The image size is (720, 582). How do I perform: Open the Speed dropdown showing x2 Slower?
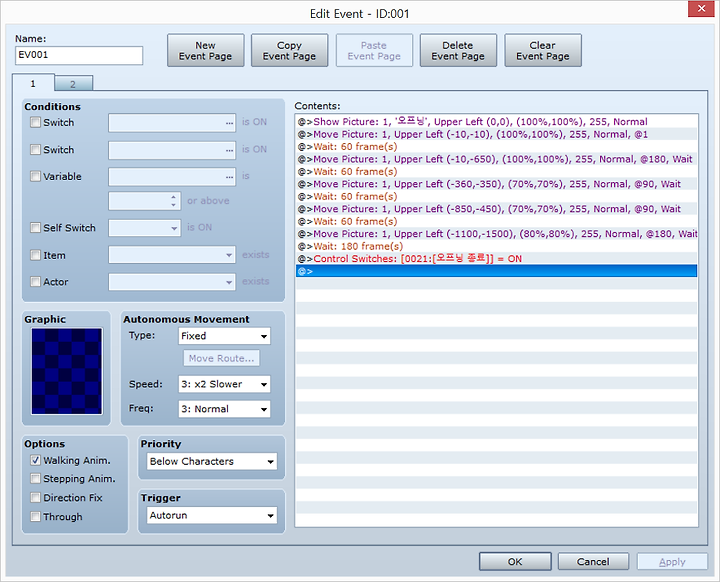click(224, 384)
